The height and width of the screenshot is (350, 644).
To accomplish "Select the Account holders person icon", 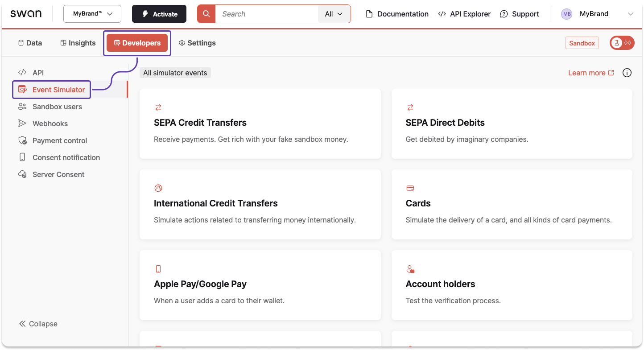I will pos(410,268).
